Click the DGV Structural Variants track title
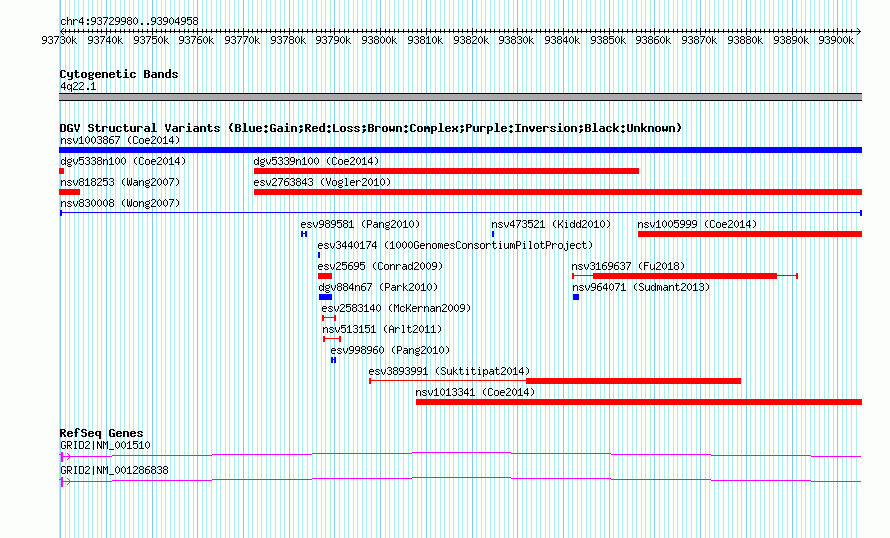The width and height of the screenshot is (890, 538). click(x=371, y=128)
